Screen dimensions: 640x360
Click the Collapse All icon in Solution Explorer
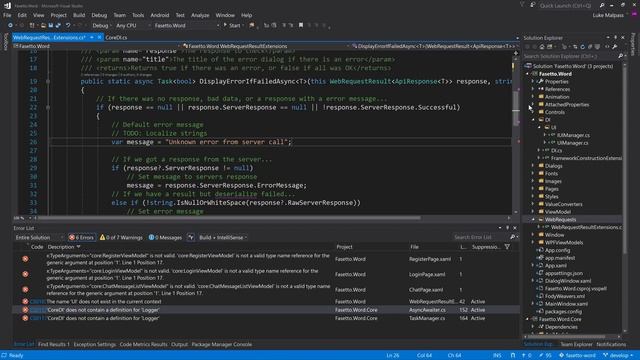[x=590, y=47]
